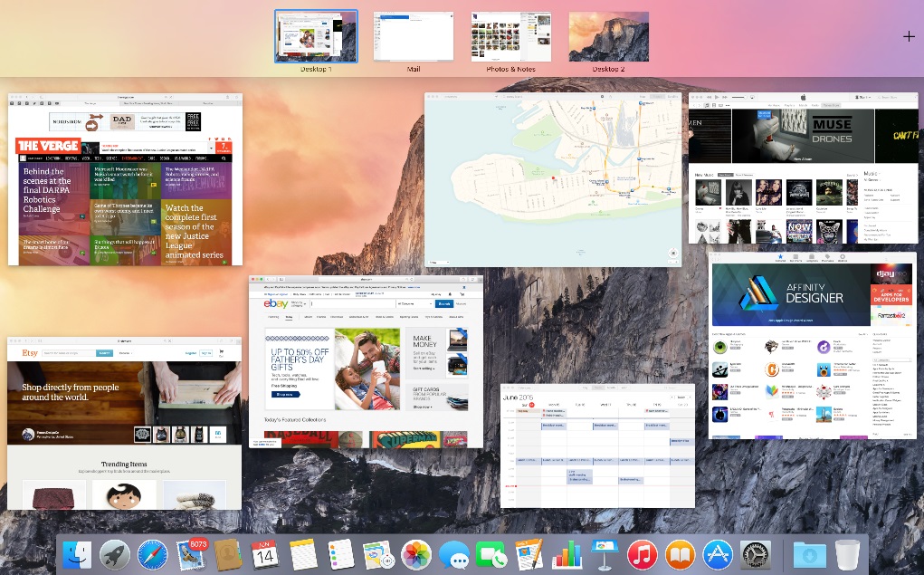Image resolution: width=924 pixels, height=575 pixels.
Task: Launch Launchpad rocket icon in Dock
Action: [x=114, y=555]
